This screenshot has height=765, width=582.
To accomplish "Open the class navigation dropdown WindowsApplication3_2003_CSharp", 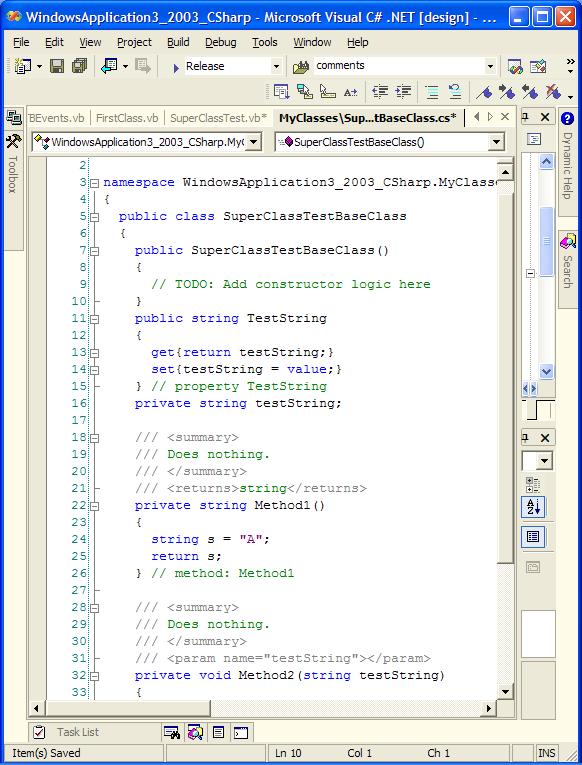I will point(254,142).
